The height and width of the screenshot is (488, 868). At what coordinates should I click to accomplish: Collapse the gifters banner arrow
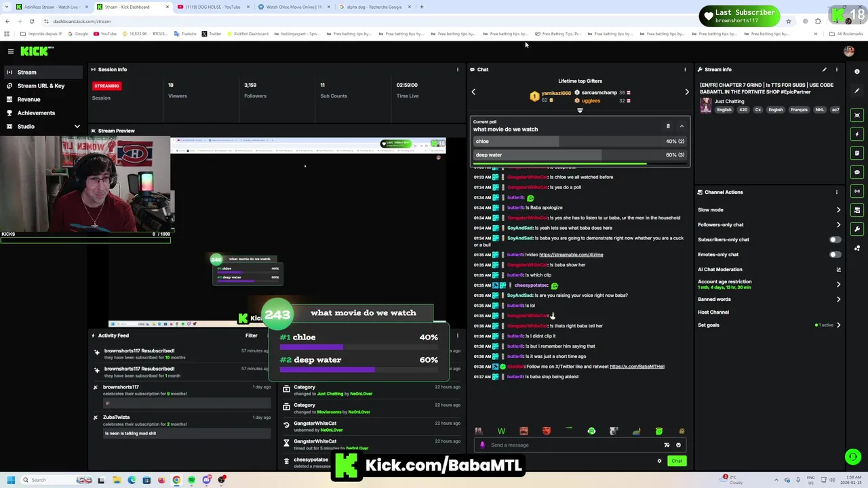pos(580,110)
